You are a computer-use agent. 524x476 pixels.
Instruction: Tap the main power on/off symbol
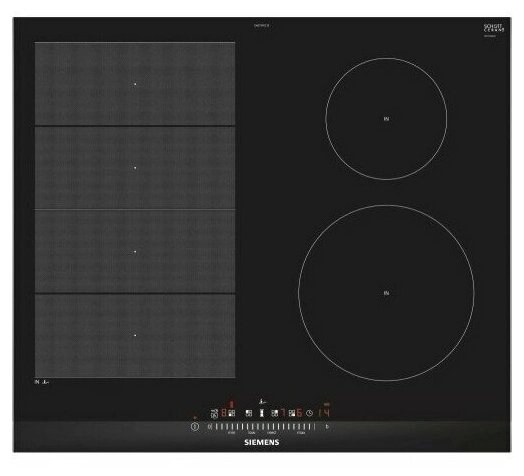pos(195,427)
